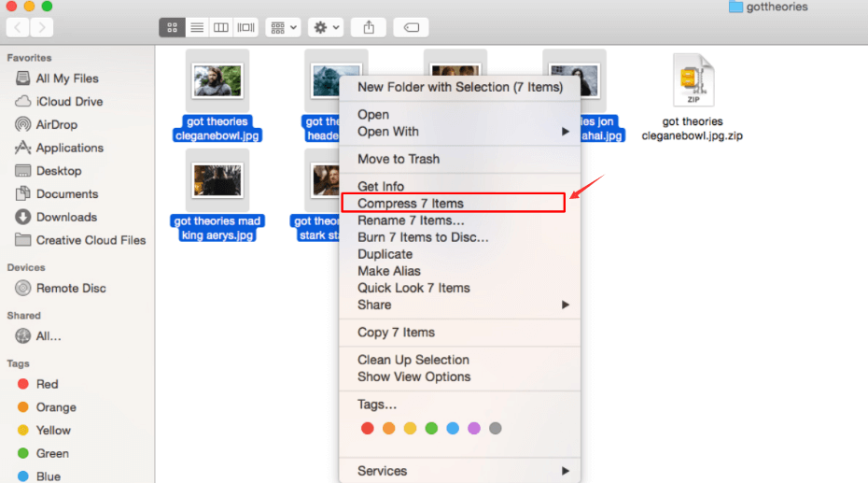Image resolution: width=868 pixels, height=483 pixels.
Task: Open the Arrange items dropdown
Action: [282, 28]
